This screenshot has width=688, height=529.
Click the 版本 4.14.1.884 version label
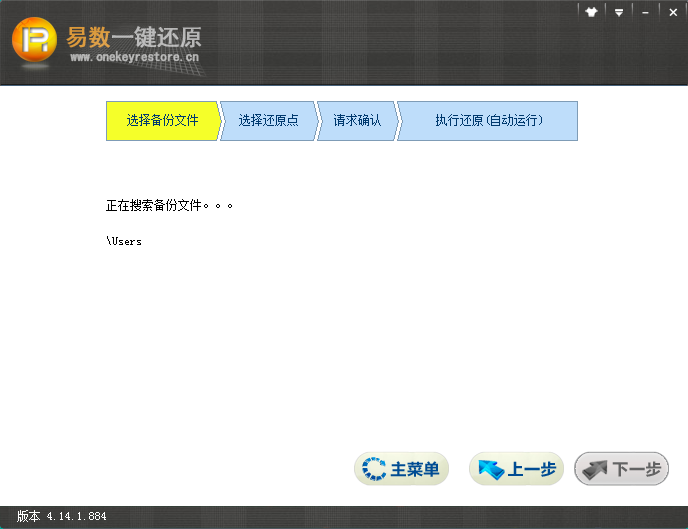(62, 517)
